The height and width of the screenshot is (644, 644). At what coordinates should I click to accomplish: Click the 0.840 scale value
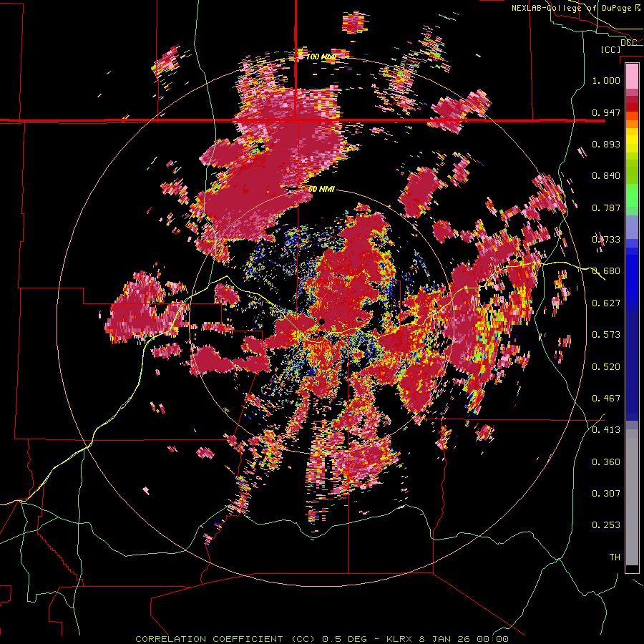click(606, 175)
